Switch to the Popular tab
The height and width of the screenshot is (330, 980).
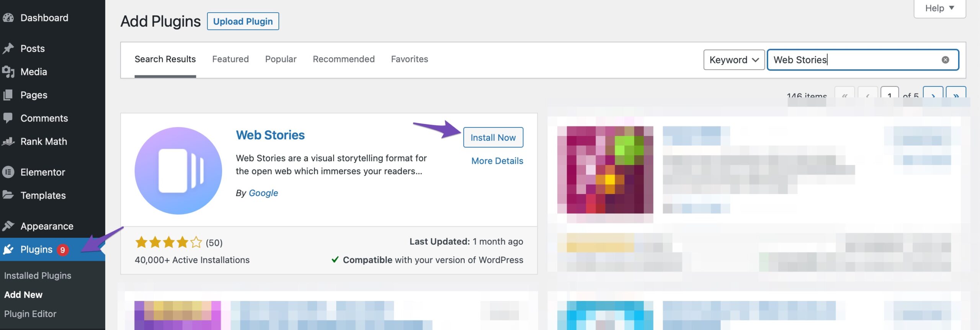click(x=281, y=59)
